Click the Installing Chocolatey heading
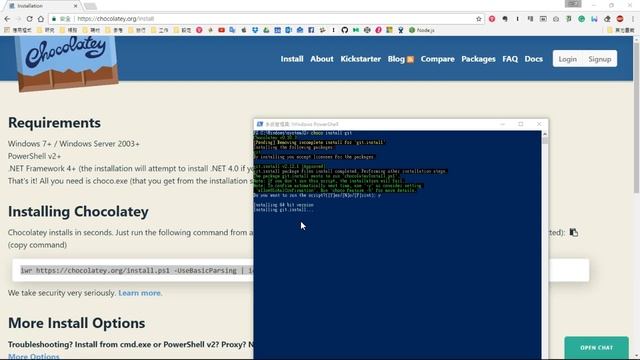This screenshot has width=640, height=360. pos(78,212)
